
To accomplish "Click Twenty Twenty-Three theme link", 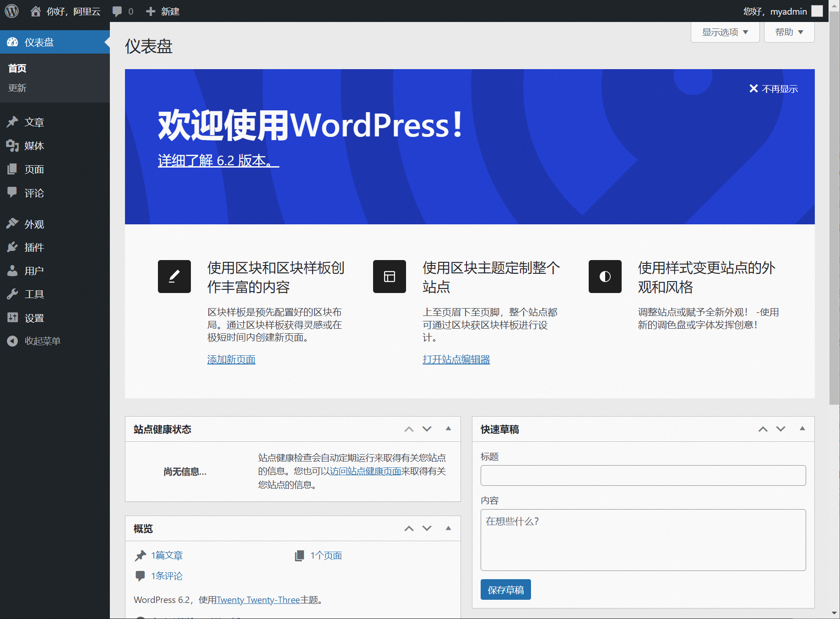I will coord(258,600).
